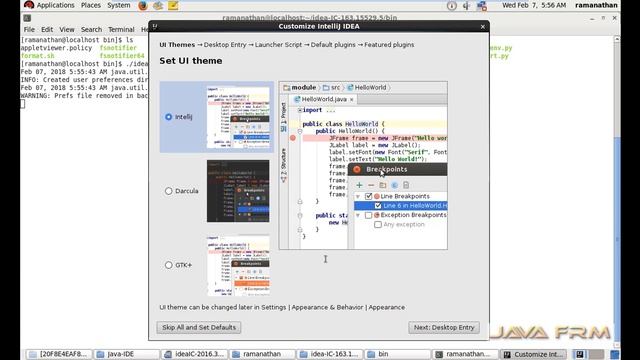Open the terminal Search menu
Image resolution: width=640 pixels, height=360 pixels.
point(91,29)
